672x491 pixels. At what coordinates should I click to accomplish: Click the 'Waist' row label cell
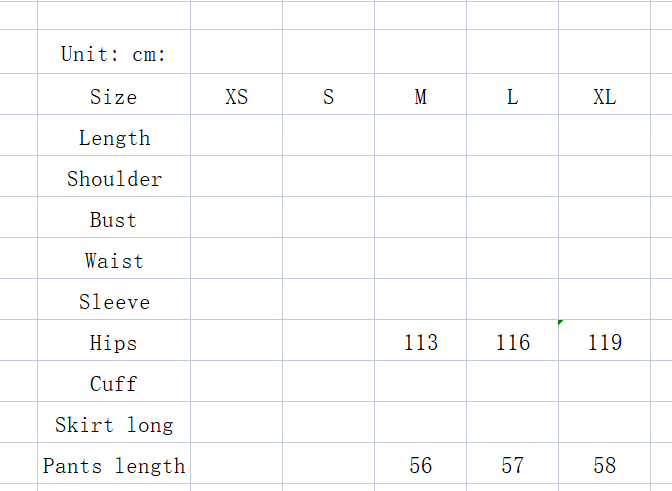(x=114, y=261)
